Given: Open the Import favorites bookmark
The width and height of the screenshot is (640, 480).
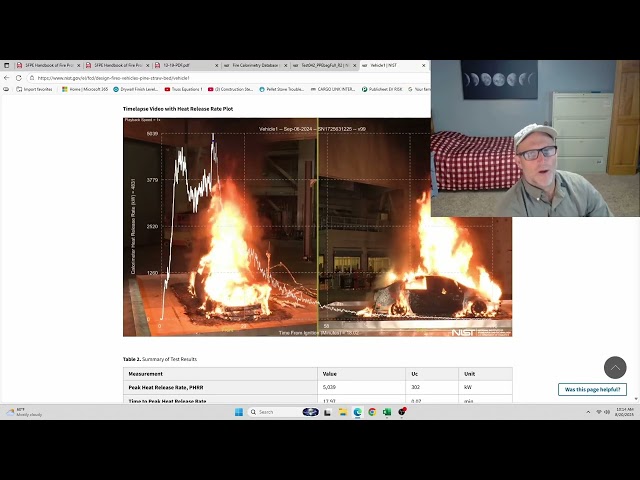Looking at the screenshot, I should (x=35, y=89).
